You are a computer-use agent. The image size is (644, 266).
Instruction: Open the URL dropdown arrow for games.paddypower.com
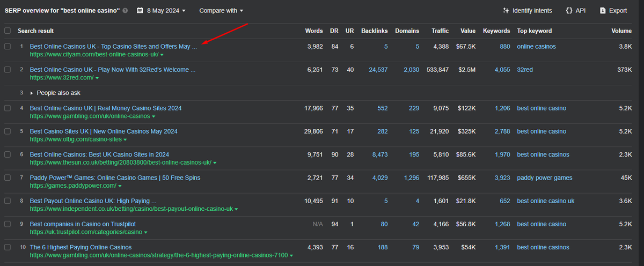coord(120,186)
